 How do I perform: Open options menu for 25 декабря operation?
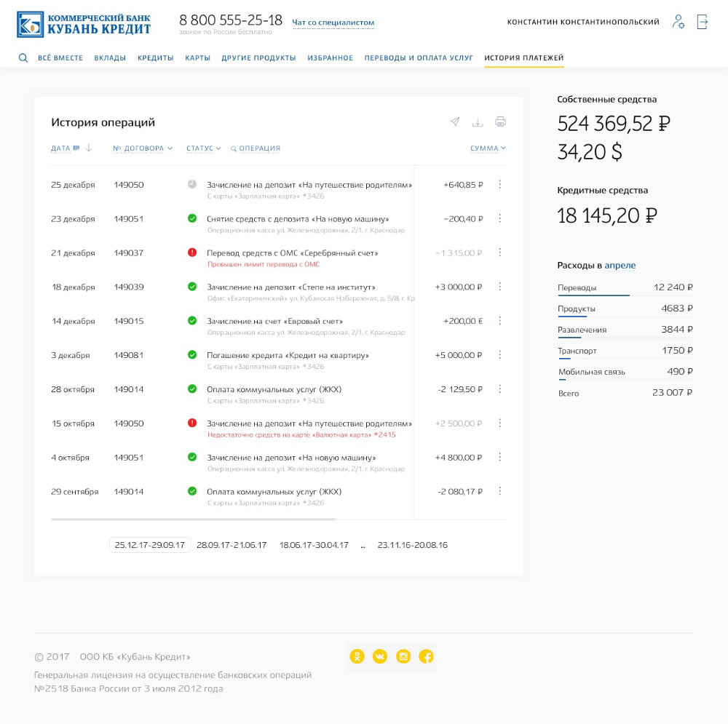pos(499,185)
